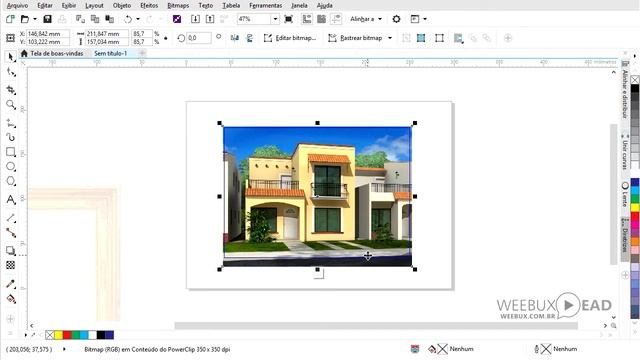Select the Freehand curve tool
This screenshot has width=640, height=360.
11,123
